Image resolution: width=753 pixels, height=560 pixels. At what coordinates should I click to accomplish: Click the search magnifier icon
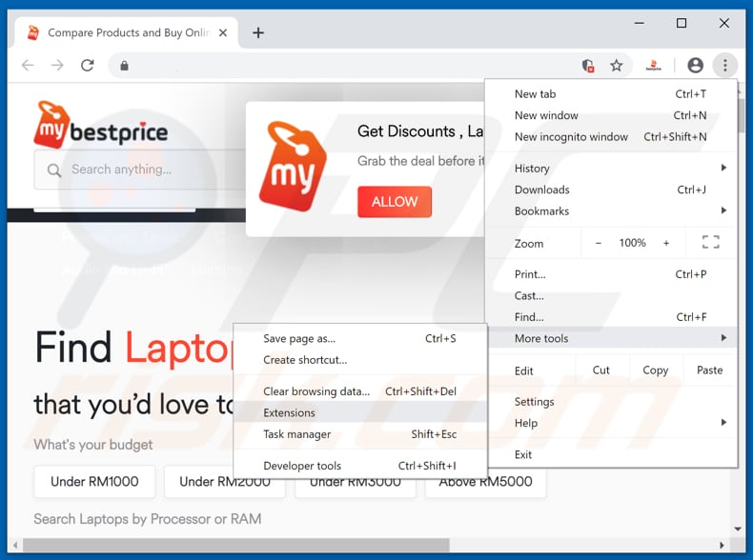point(54,170)
